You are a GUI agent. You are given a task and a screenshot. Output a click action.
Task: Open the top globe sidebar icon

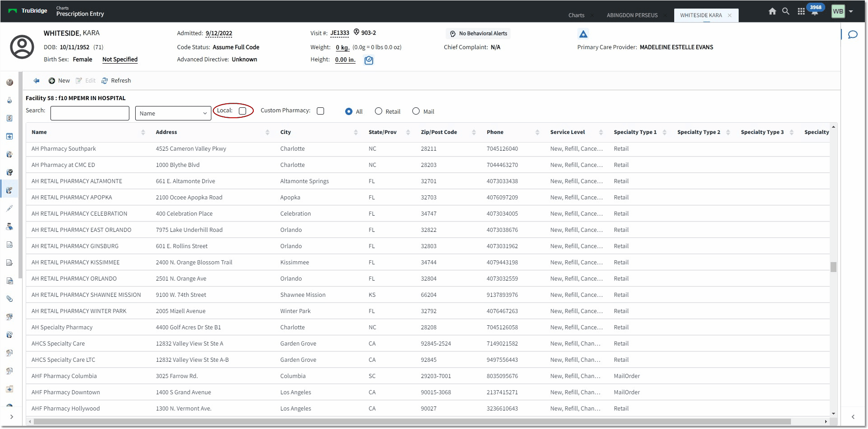pos(9,82)
